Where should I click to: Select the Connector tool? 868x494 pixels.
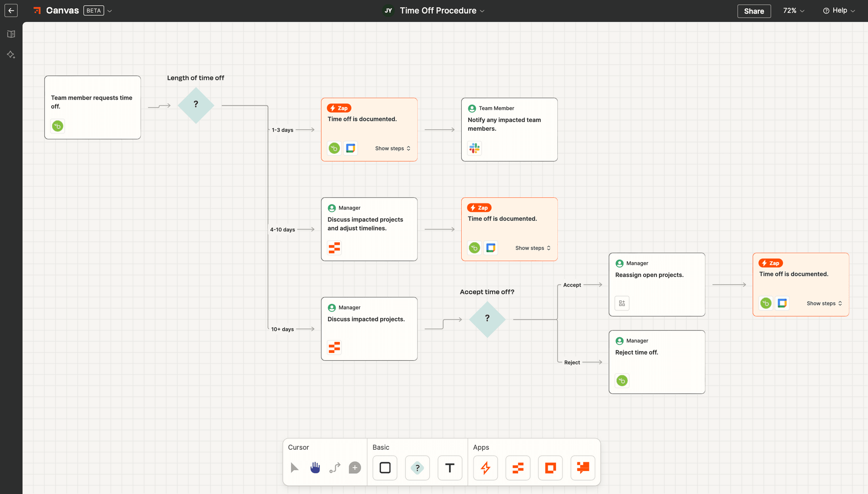(x=335, y=467)
